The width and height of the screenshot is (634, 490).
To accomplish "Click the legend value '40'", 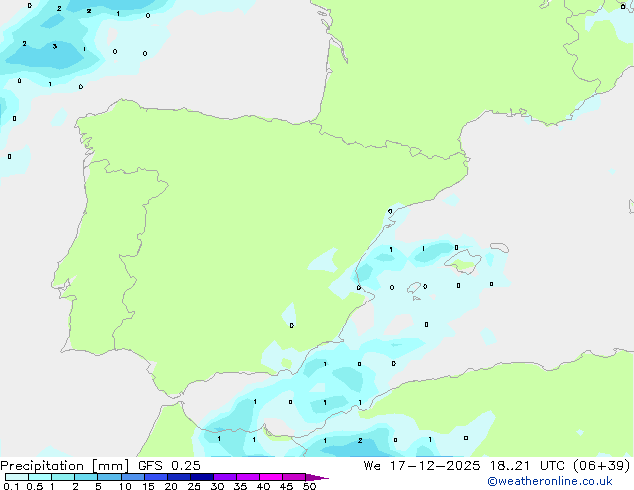I will (263, 486).
